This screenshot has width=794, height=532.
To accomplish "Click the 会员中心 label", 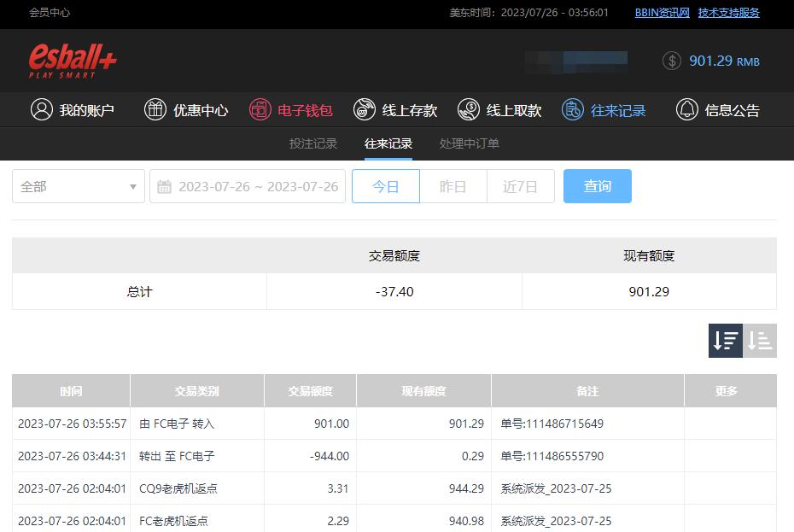I will point(50,13).
